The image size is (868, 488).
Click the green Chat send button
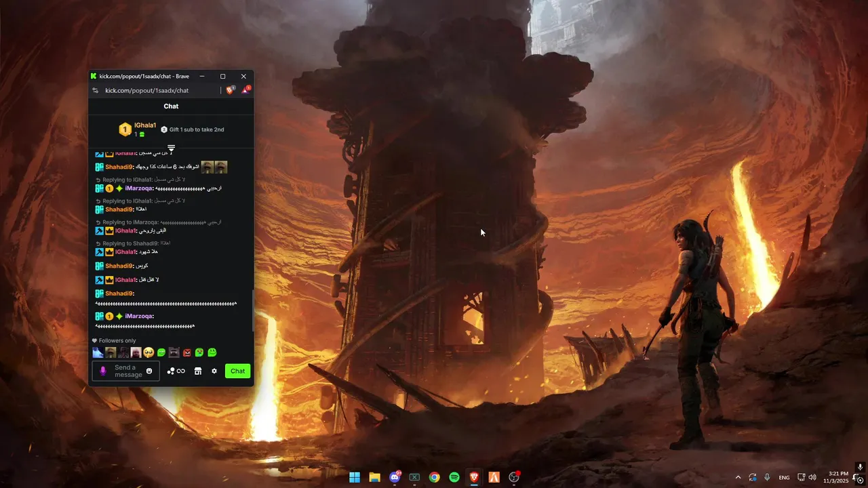tap(237, 371)
